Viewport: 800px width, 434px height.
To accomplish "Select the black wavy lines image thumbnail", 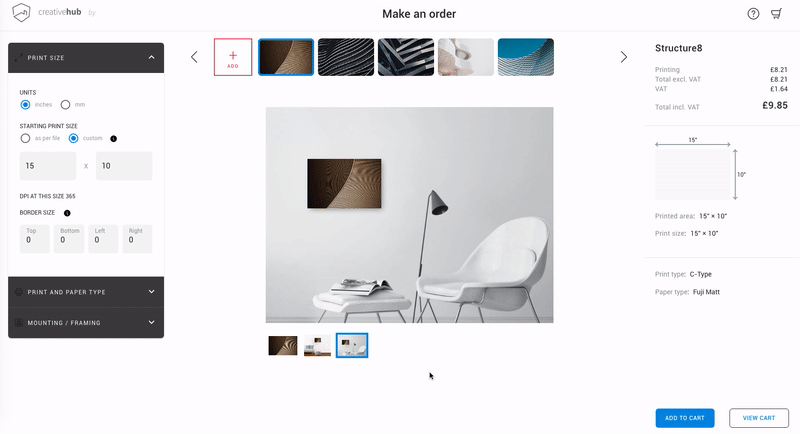I will pos(346,57).
